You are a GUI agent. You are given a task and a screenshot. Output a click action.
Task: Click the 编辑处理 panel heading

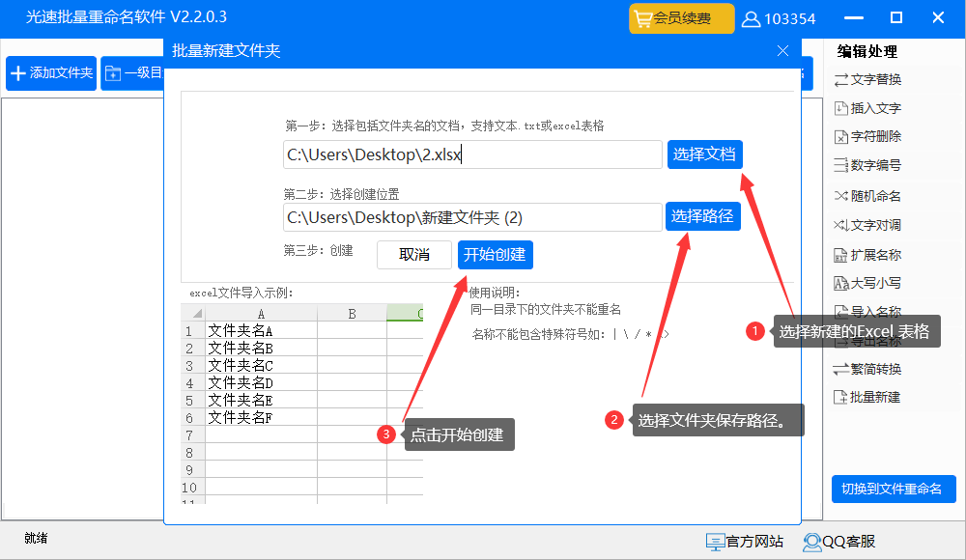click(867, 52)
